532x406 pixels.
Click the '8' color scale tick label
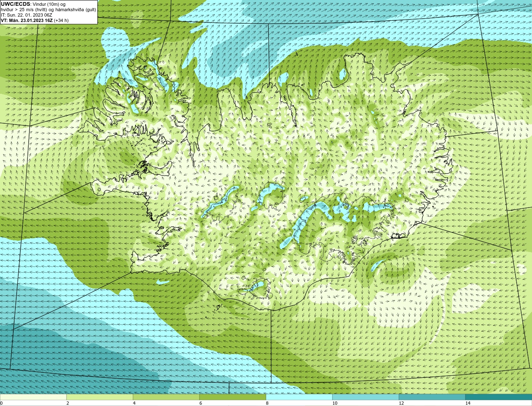click(x=267, y=403)
